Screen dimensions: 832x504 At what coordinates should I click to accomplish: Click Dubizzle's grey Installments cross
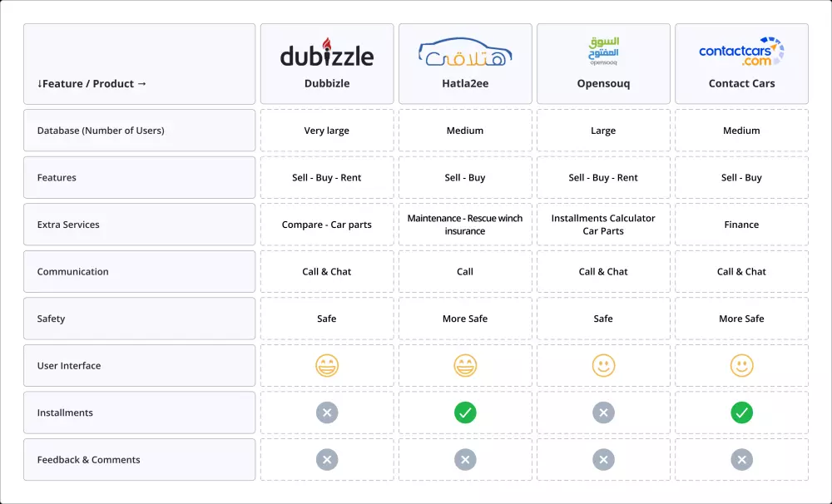pos(327,413)
